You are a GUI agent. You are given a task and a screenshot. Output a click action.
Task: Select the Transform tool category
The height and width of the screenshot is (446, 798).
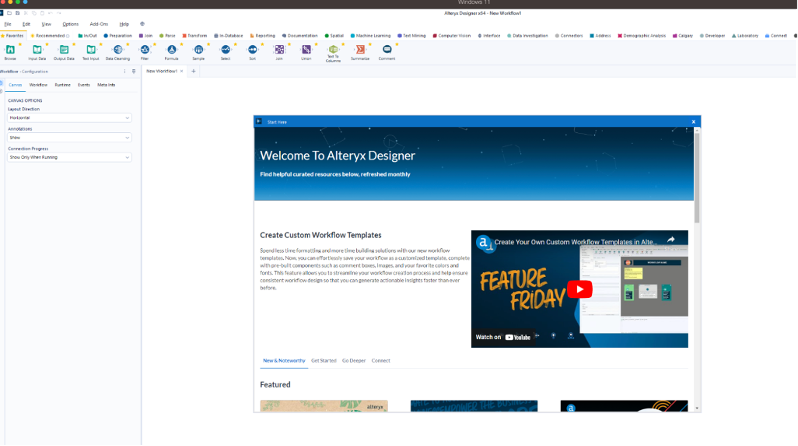pos(194,36)
